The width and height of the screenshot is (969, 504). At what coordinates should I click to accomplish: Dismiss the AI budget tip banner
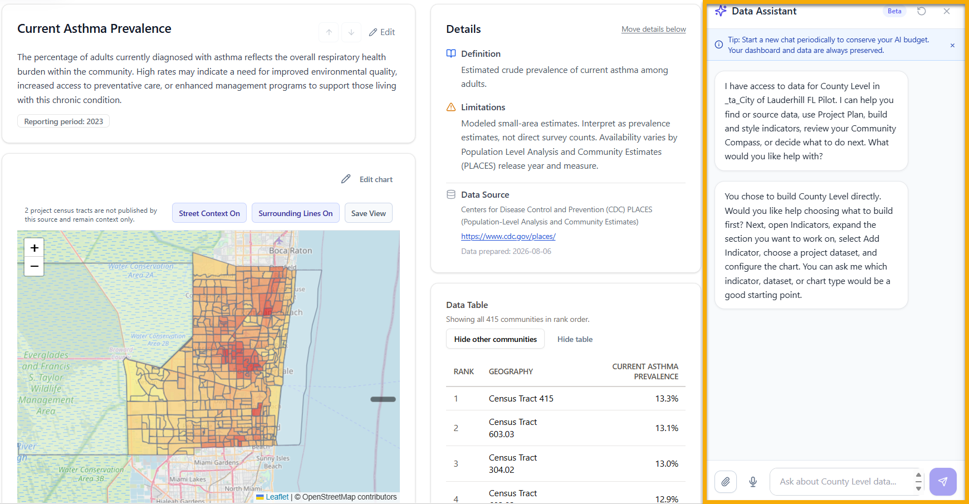pyautogui.click(x=952, y=45)
